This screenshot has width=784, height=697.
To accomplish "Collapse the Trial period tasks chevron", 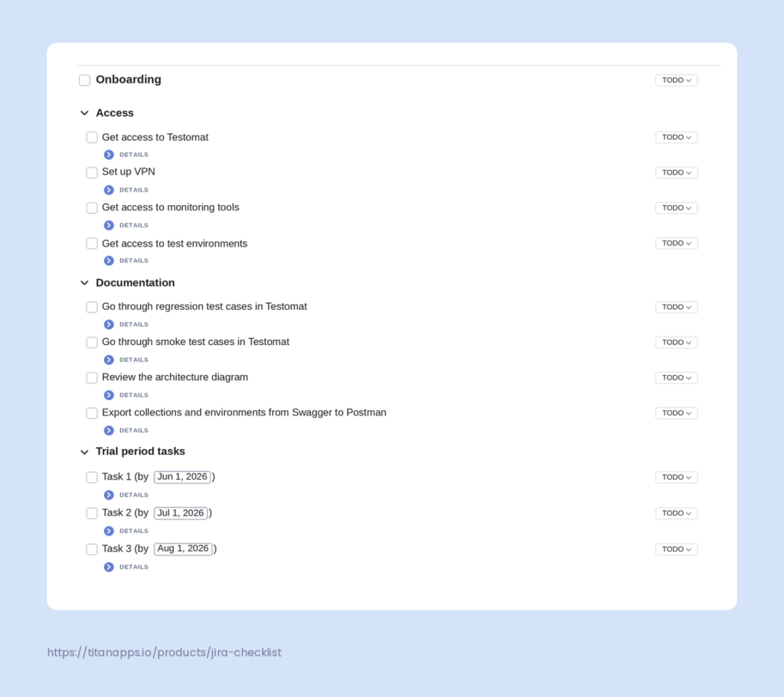I will click(84, 452).
